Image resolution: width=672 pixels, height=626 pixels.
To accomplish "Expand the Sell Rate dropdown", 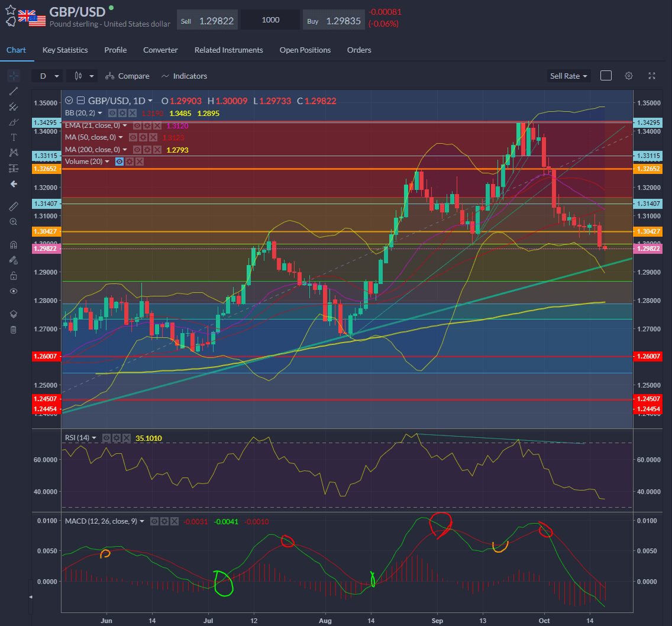I will (x=568, y=76).
